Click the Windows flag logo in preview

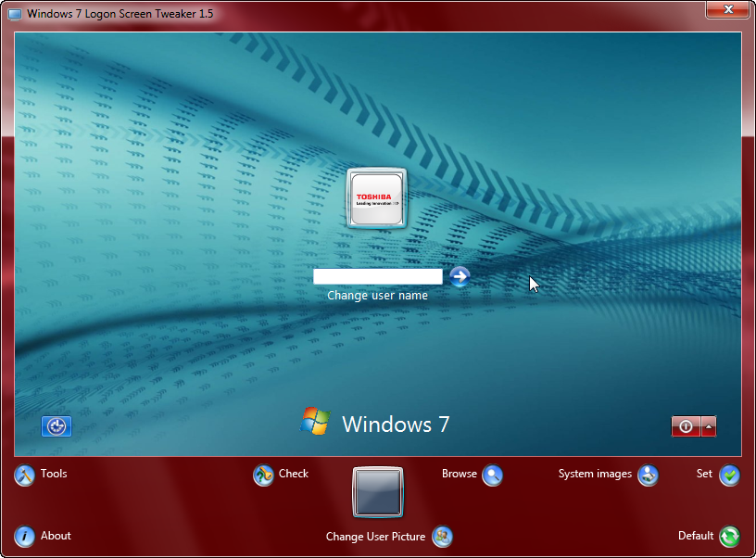pyautogui.click(x=315, y=422)
